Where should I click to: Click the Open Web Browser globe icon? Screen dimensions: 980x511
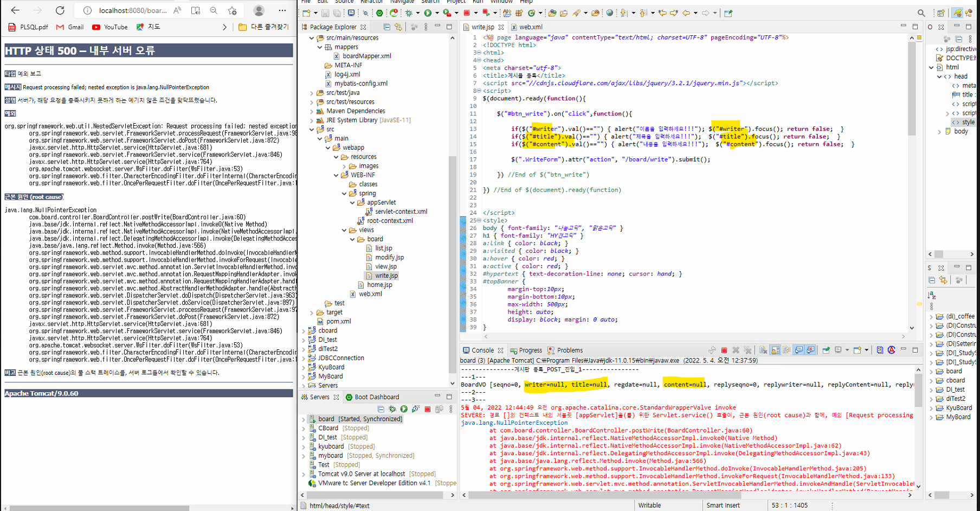pos(610,13)
